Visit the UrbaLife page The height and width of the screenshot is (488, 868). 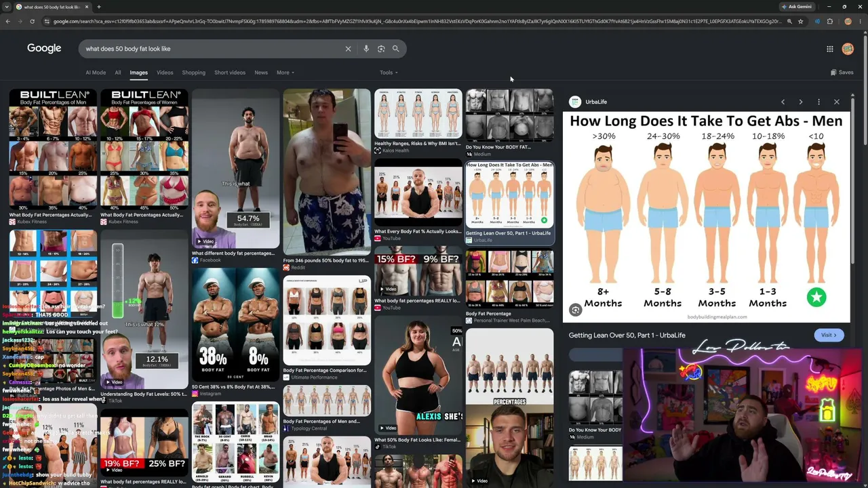click(x=829, y=335)
